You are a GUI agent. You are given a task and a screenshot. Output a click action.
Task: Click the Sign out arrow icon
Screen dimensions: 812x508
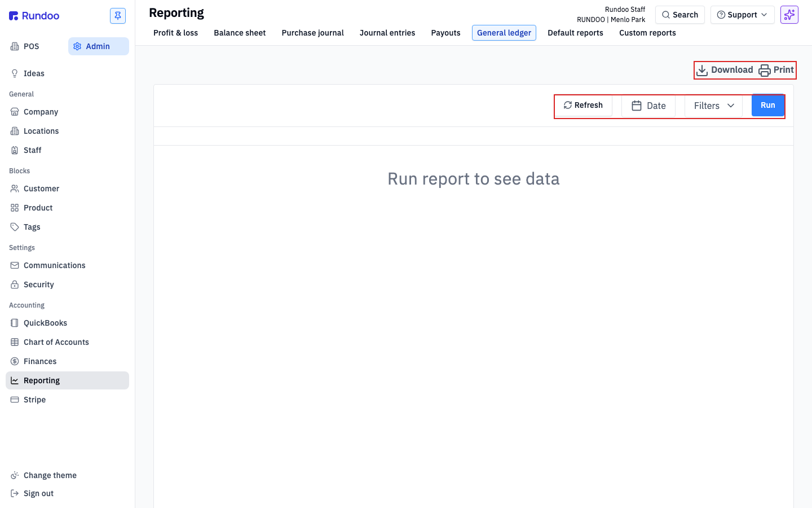(x=15, y=493)
